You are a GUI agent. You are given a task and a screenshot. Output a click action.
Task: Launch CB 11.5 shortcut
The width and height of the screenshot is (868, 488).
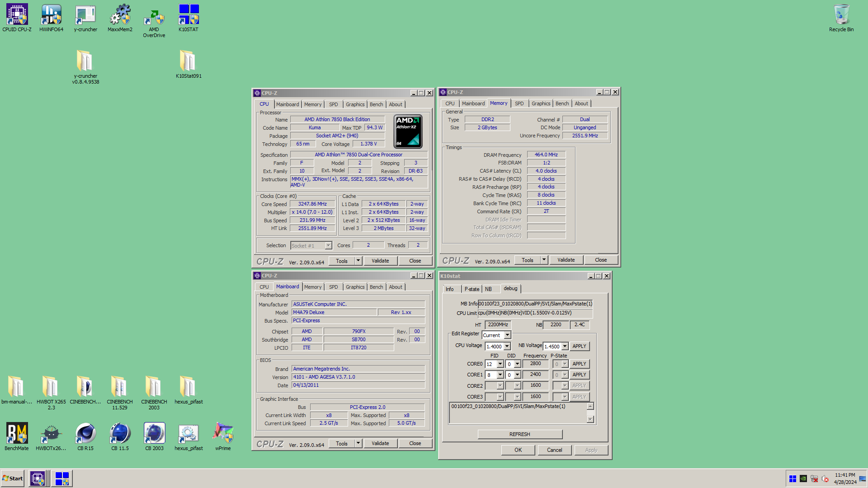click(120, 436)
